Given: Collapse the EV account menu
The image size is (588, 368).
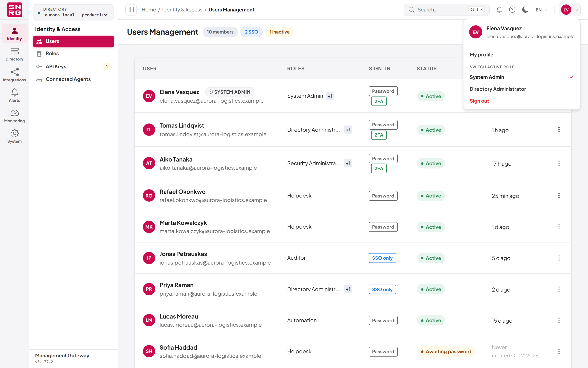Looking at the screenshot, I should 569,10.
